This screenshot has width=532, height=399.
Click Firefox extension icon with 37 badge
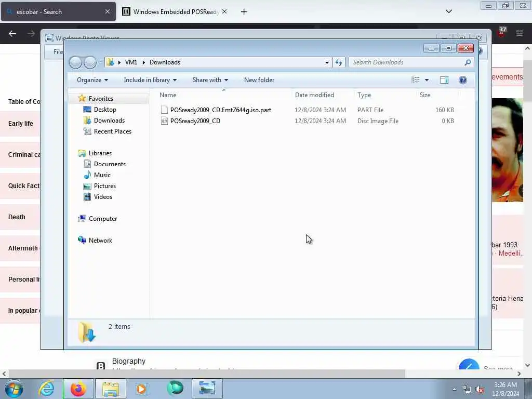[501, 33]
